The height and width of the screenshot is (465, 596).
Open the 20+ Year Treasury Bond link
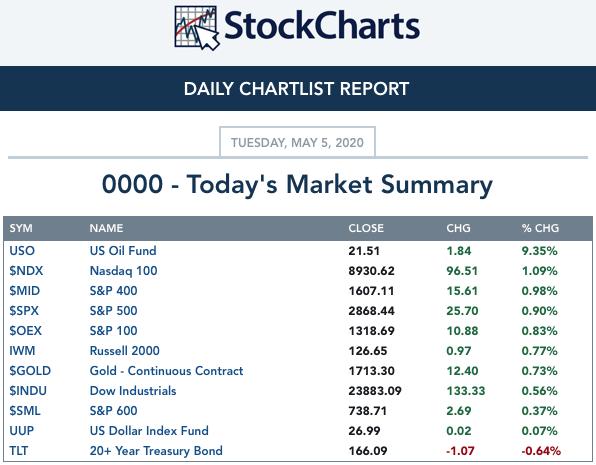pos(156,451)
